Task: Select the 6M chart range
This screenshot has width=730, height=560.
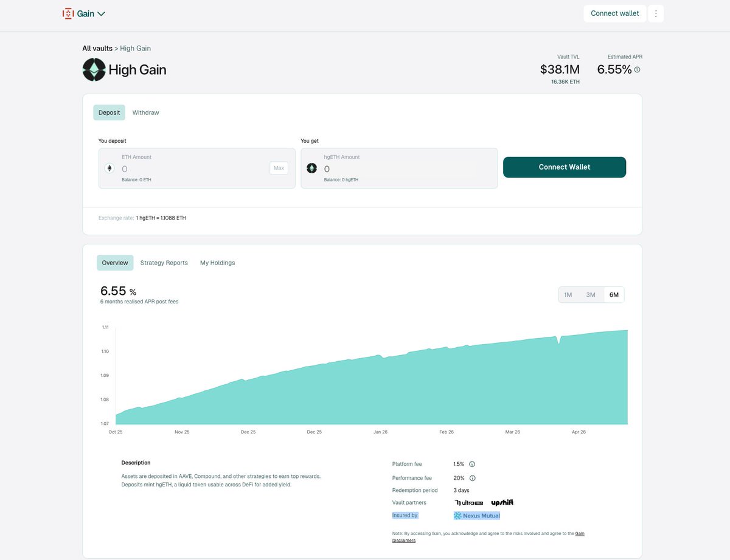Action: [614, 295]
